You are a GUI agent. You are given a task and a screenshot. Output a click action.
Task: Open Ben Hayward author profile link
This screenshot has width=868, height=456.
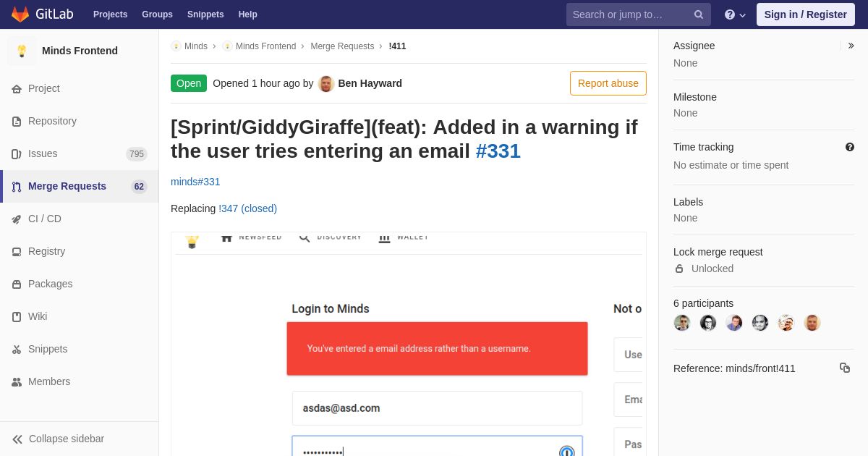(x=370, y=83)
